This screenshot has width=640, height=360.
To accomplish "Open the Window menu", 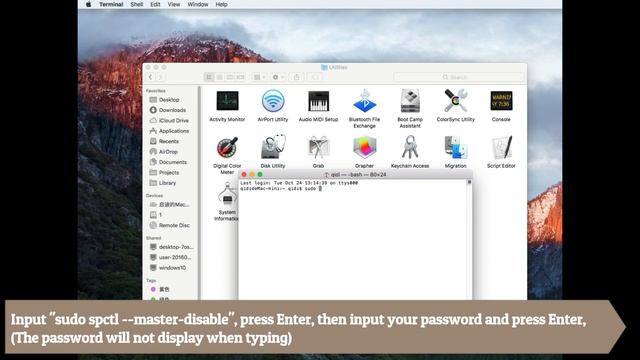I will click(198, 4).
